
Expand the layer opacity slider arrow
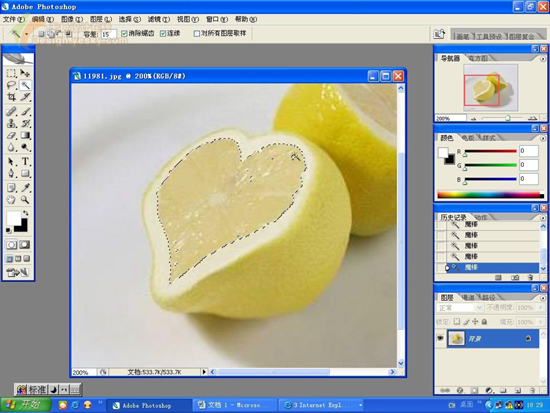[x=541, y=308]
